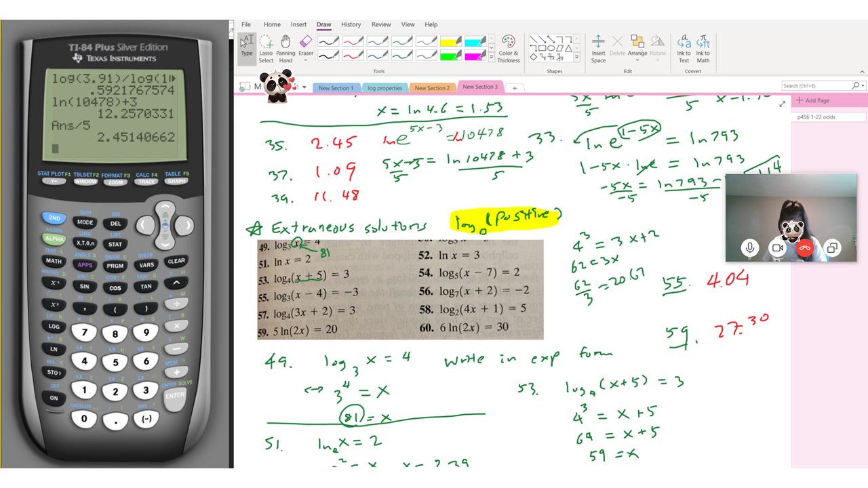Switch to the log properties section tab
The height and width of the screenshot is (488, 868).
coord(384,88)
